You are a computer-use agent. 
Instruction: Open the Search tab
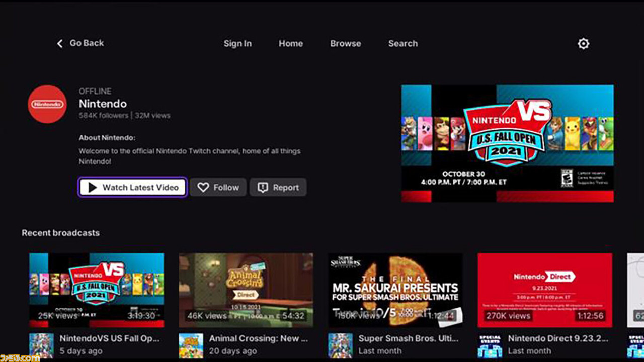click(403, 44)
